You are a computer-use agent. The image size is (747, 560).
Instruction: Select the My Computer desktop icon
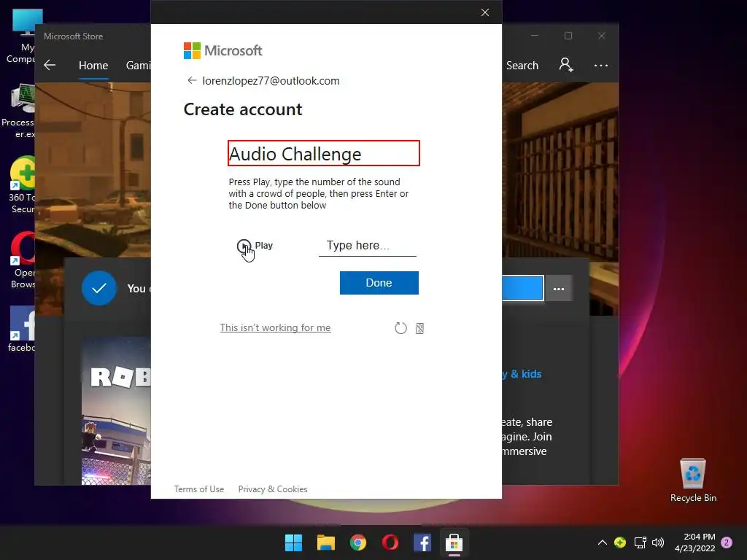point(21,36)
